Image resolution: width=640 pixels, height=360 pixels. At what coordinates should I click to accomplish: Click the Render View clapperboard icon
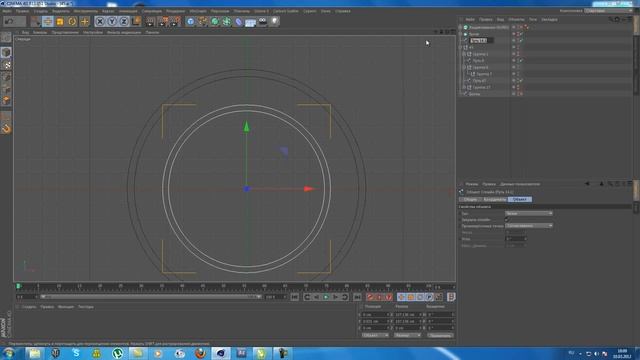[150, 21]
